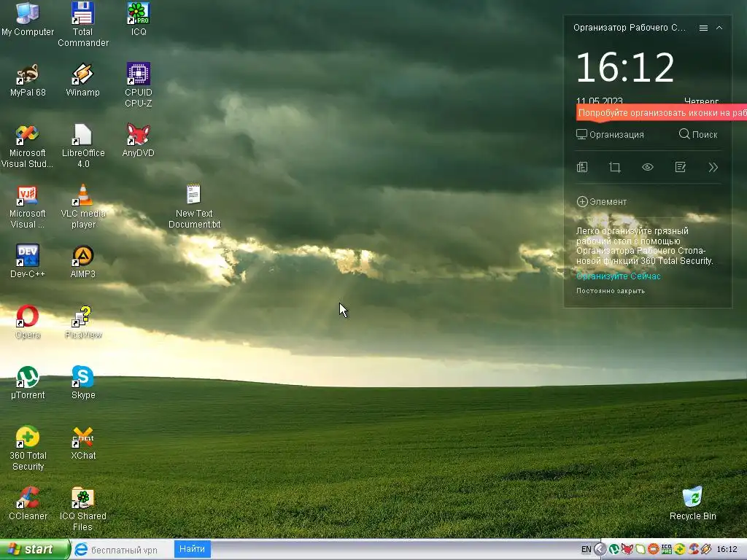
Task: Select the Dev-C++ desktop shortcut
Action: (27, 262)
